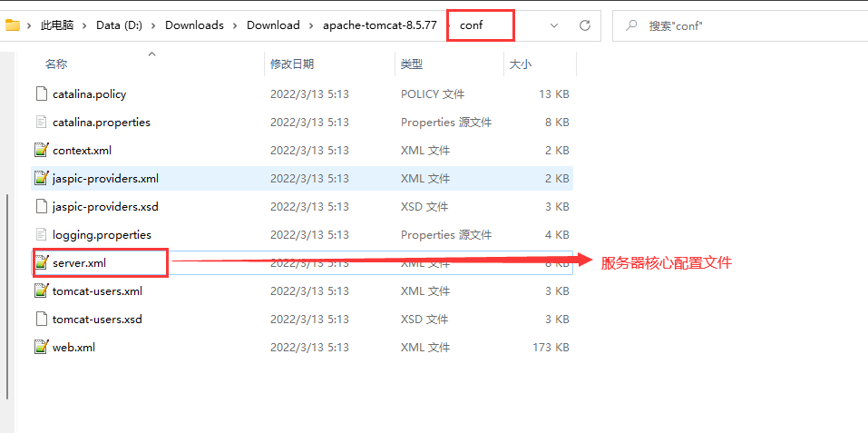
Task: Click the search magnifier icon
Action: [x=630, y=25]
